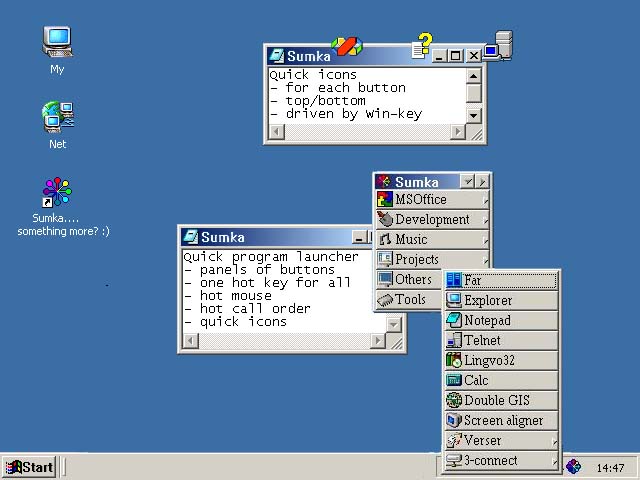
Task: Click the 14:47 clock in system tray
Action: pyautogui.click(x=610, y=468)
